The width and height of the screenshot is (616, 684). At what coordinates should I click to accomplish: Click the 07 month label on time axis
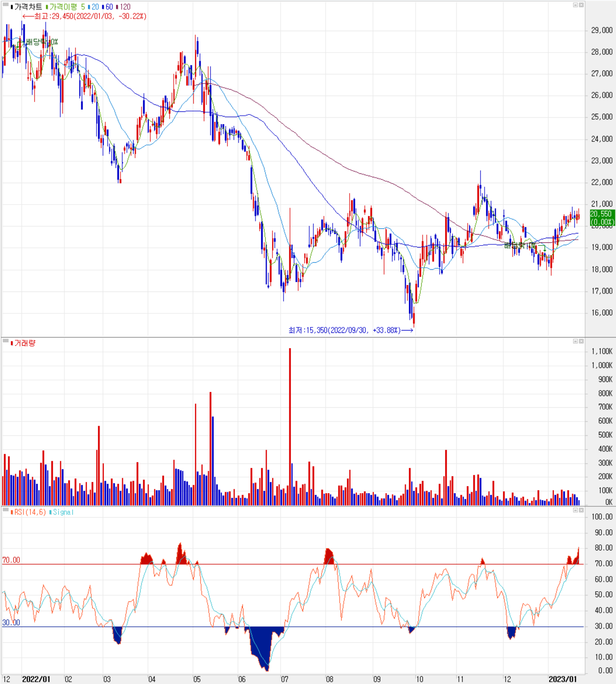[285, 679]
